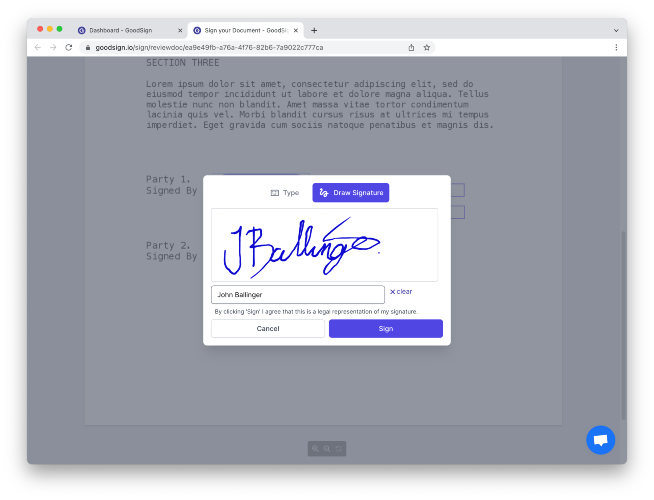Open the live chat bubble
The image size is (654, 500).
click(600, 440)
